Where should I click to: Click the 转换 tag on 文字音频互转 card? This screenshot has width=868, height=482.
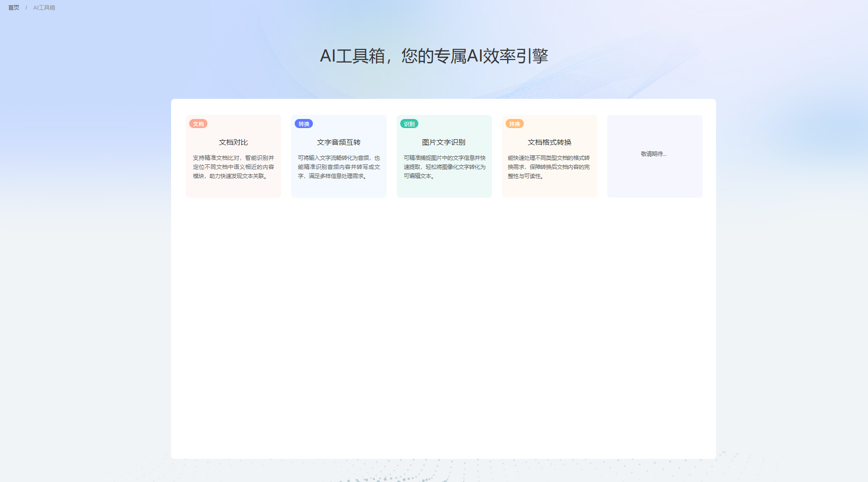tap(303, 124)
